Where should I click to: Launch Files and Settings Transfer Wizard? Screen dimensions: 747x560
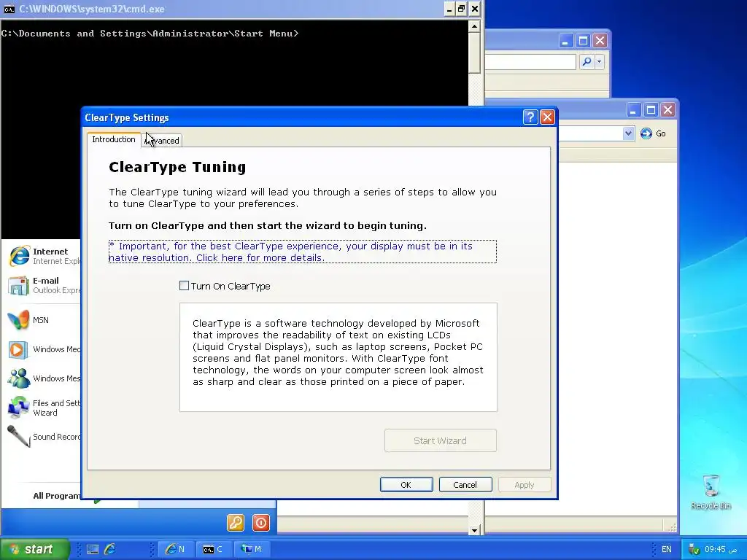tap(44, 408)
